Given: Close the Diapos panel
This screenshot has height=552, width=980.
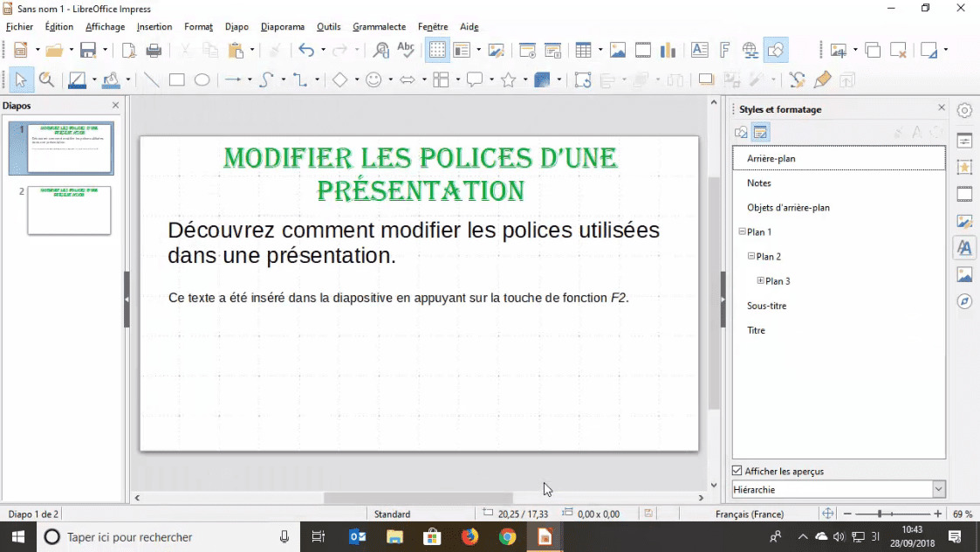Looking at the screenshot, I should (115, 105).
